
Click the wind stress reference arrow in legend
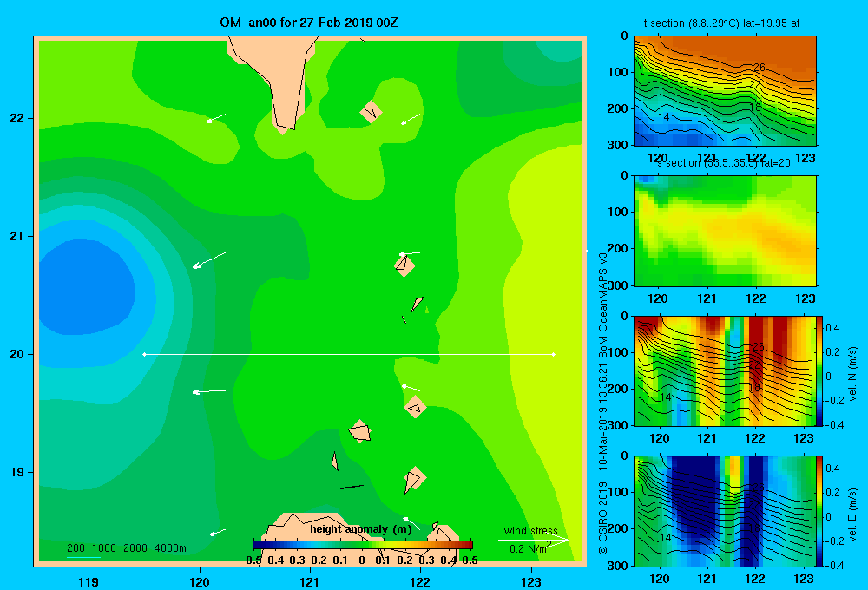pyautogui.click(x=533, y=540)
